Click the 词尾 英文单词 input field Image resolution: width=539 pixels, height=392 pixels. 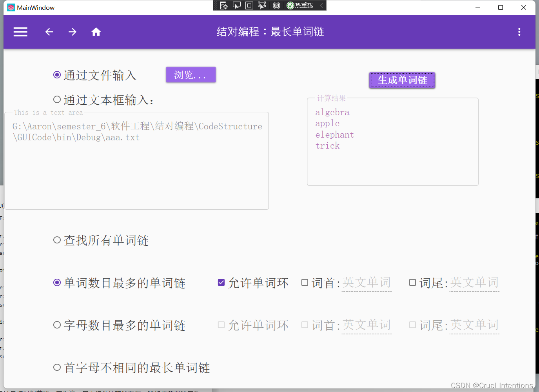click(x=474, y=282)
